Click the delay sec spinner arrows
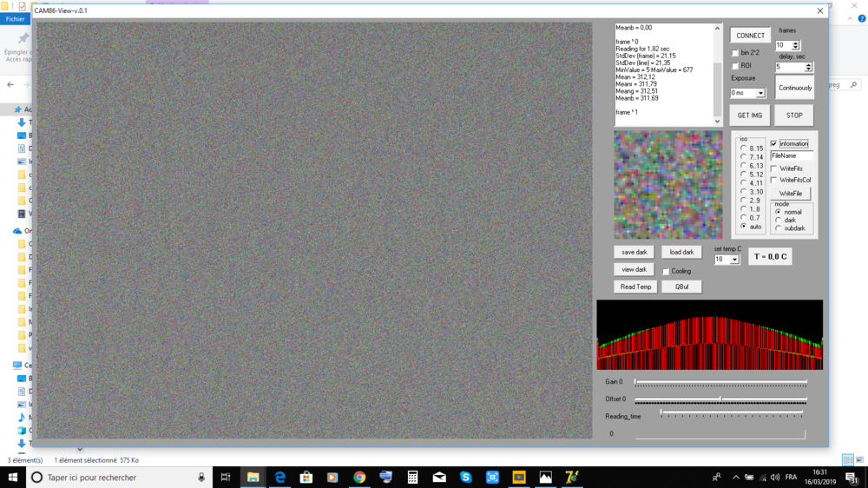The image size is (868, 488). [x=808, y=67]
